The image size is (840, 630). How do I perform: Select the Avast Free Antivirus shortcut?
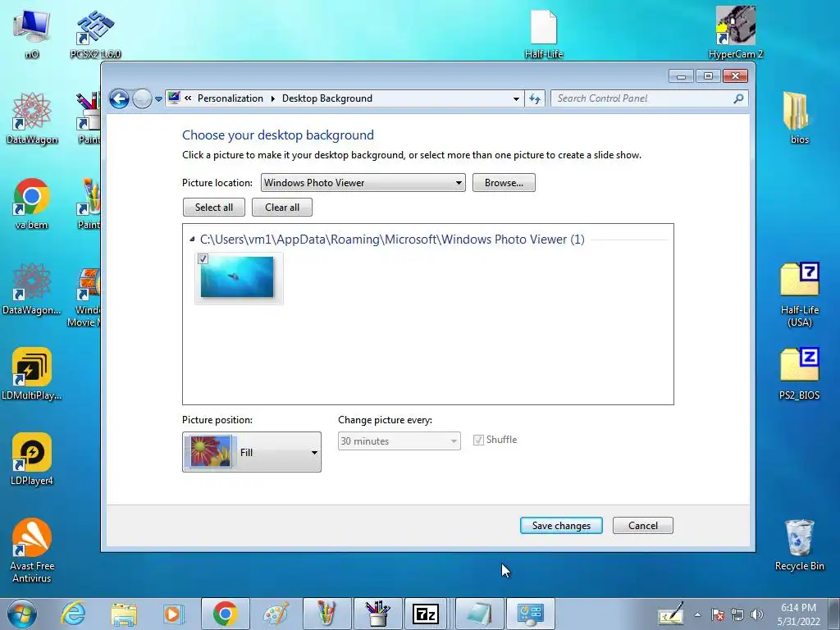click(x=32, y=550)
